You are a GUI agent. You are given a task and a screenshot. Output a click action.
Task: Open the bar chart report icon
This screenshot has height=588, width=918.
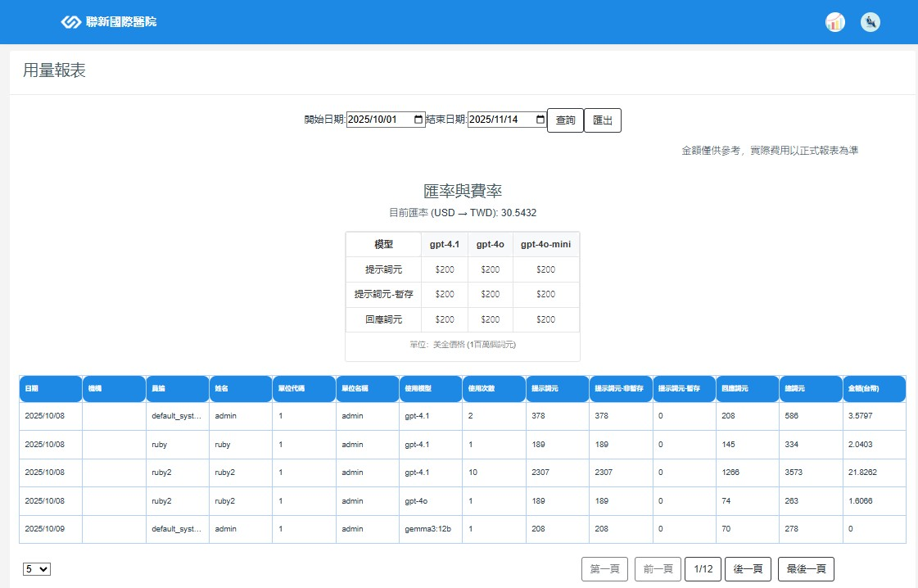[834, 22]
